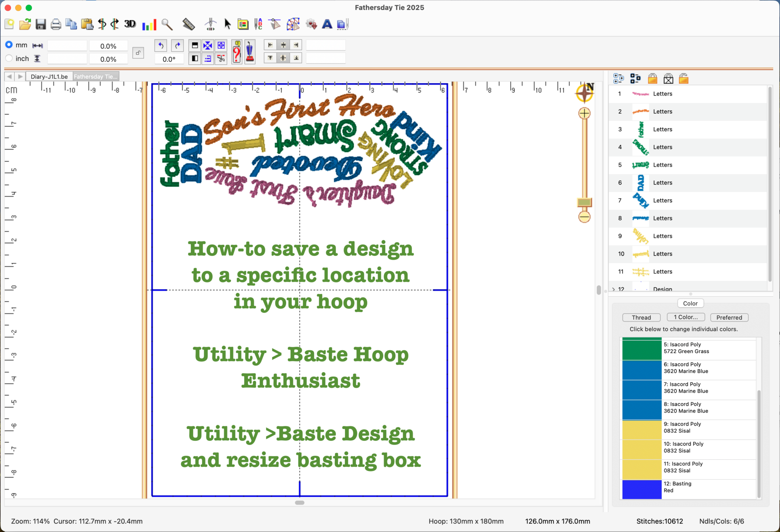Click the closed padlock lock icon
The width and height of the screenshot is (780, 532).
(652, 79)
